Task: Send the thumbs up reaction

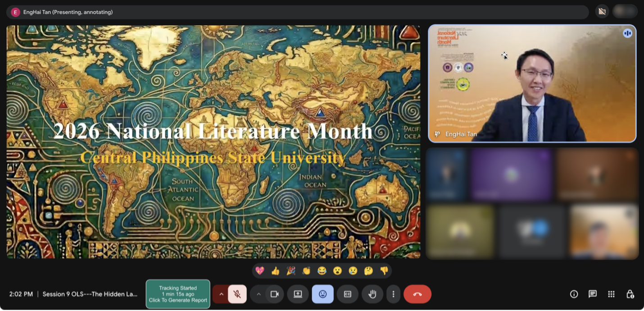Action: [276, 270]
